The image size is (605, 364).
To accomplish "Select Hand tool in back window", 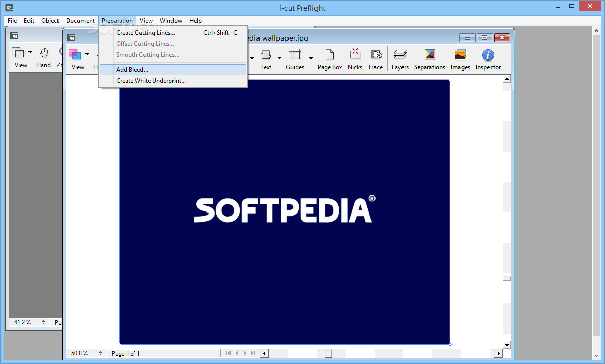I will coord(44,58).
